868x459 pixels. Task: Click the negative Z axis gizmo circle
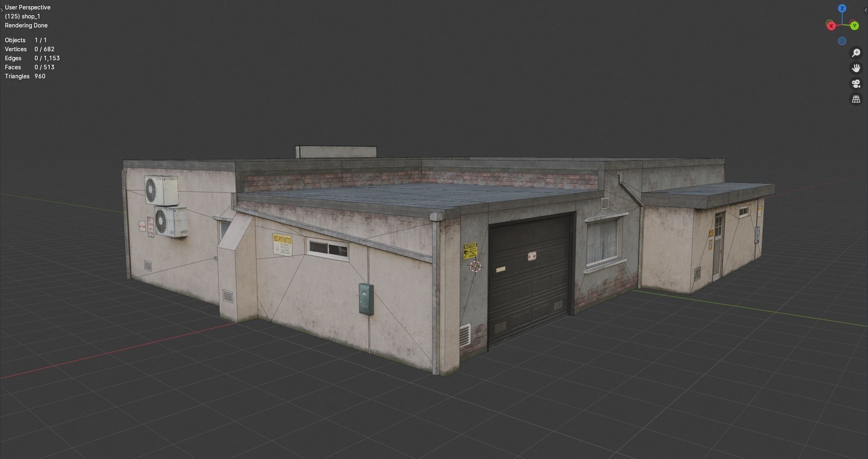(842, 41)
